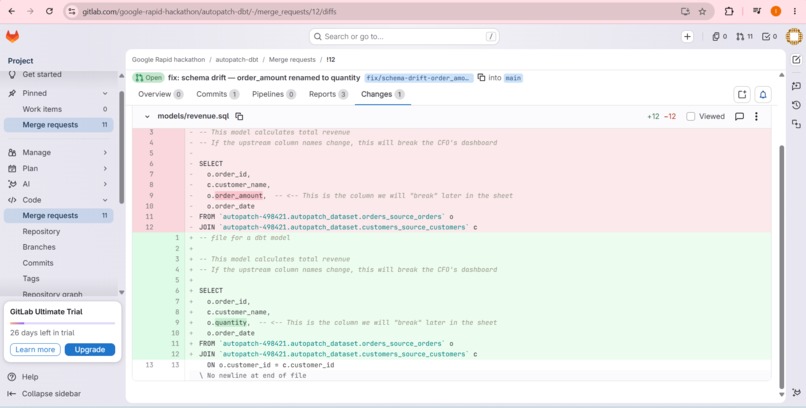Click the browser forward arrow
The height and width of the screenshot is (408, 806).
(x=30, y=11)
